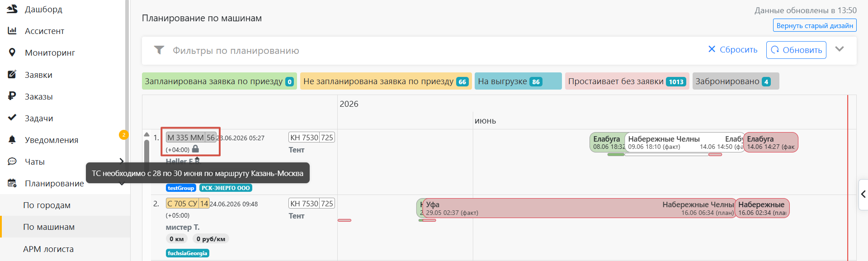Click the pink Елабуга 14.06 14:27 timeline block

[771, 142]
